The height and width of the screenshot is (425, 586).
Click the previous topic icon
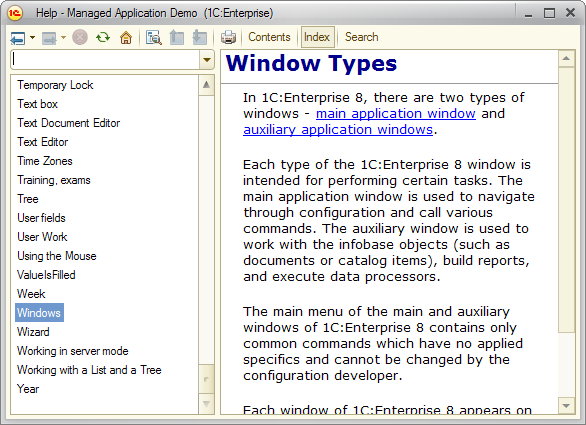point(176,37)
